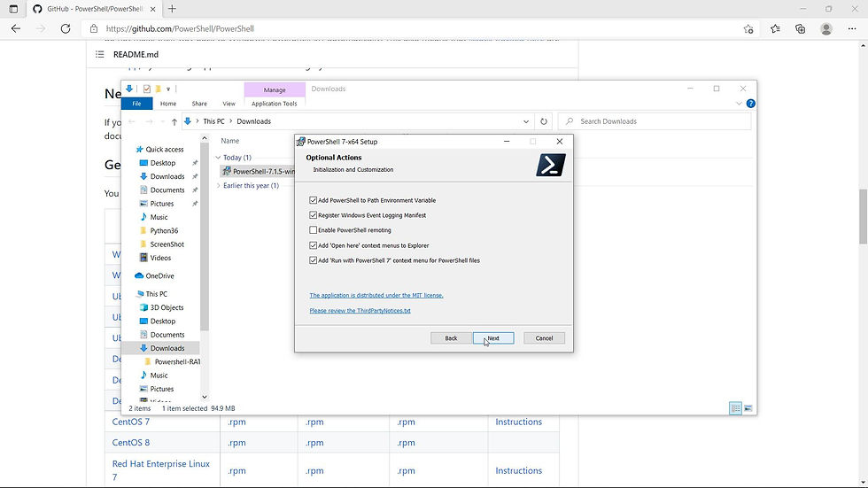The width and height of the screenshot is (868, 488).
Task: Open the MIT license link
Action: (x=376, y=296)
